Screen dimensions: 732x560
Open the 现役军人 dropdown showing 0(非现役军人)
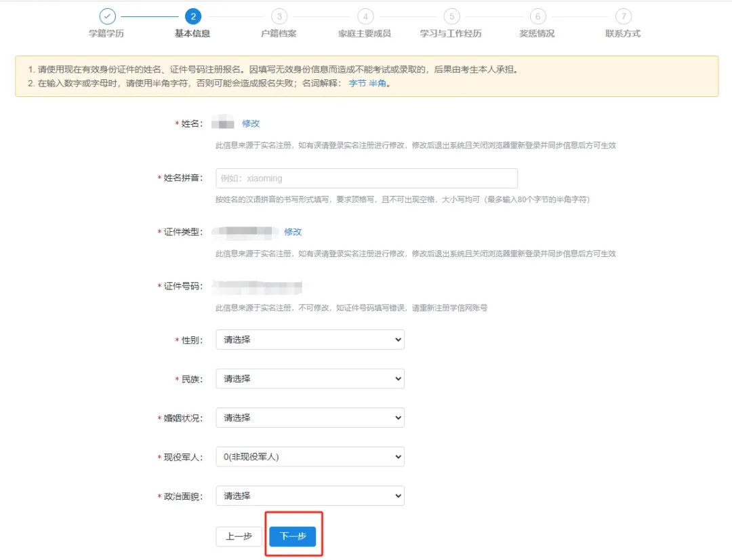(310, 457)
